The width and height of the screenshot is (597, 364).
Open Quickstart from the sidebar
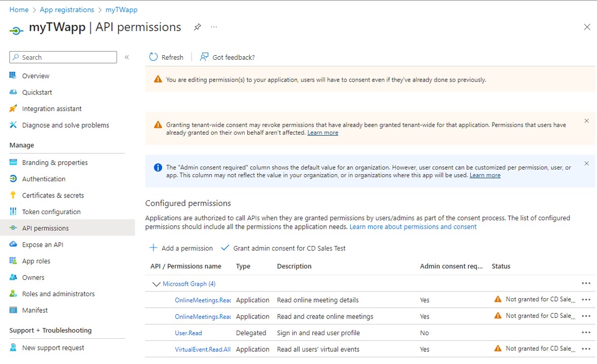(x=37, y=92)
